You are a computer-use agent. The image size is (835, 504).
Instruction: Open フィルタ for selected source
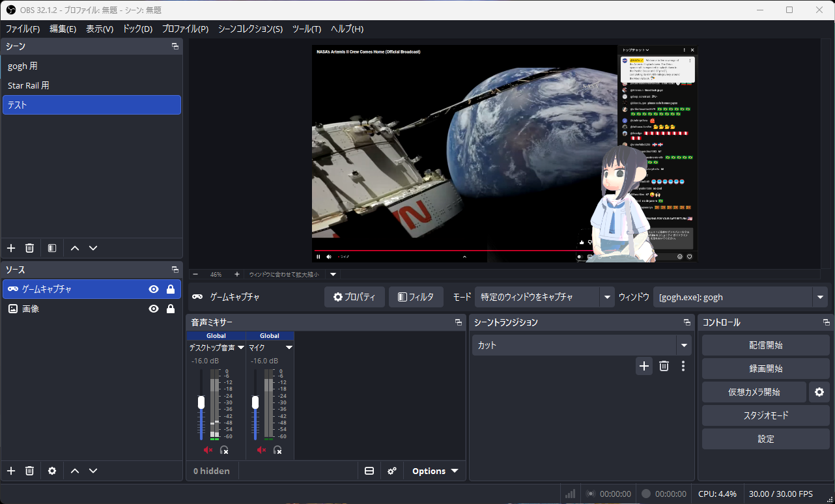(416, 297)
